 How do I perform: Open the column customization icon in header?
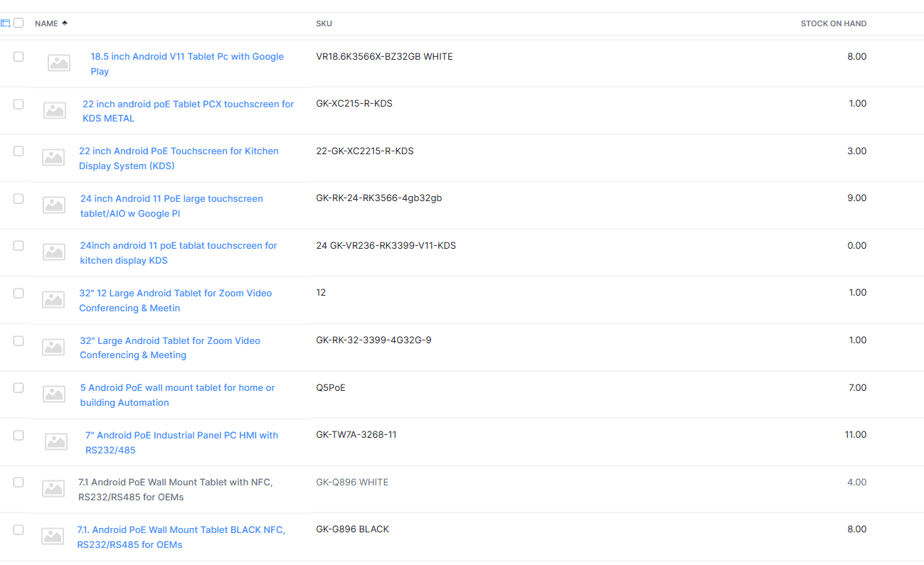click(x=6, y=23)
